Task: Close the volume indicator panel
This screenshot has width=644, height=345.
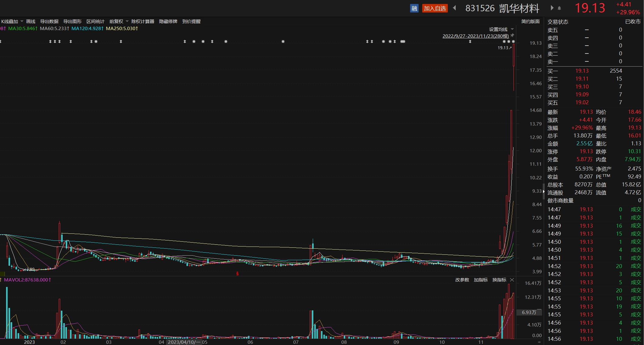Action: [x=512, y=280]
